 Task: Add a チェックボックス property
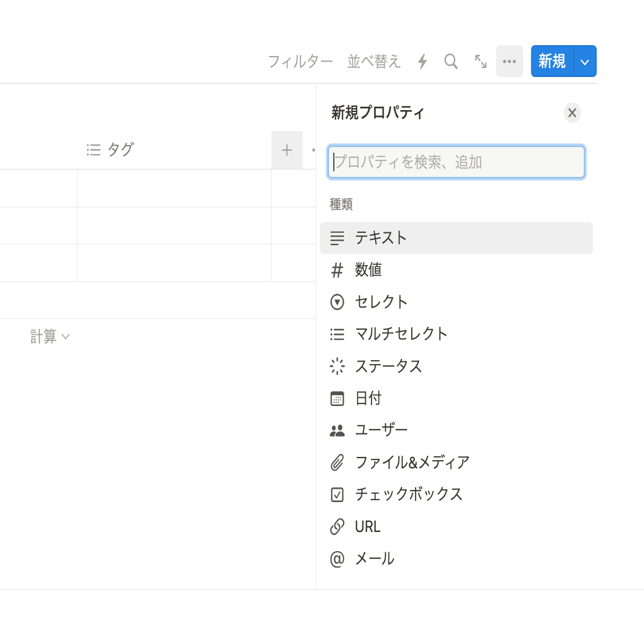tap(456, 494)
